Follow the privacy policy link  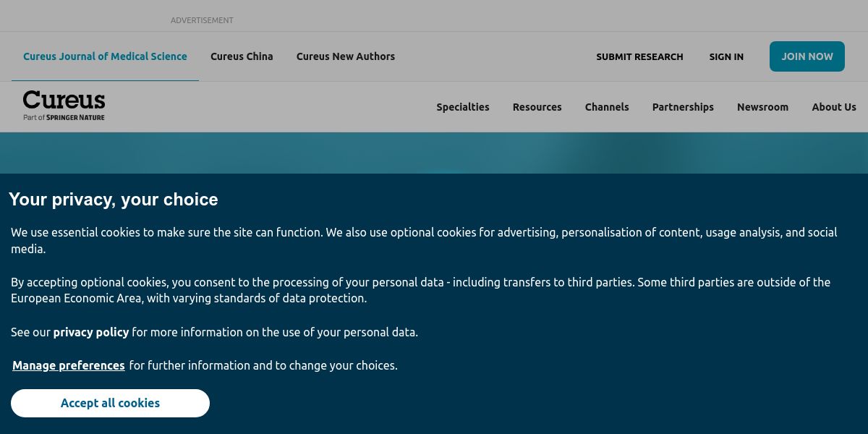click(x=91, y=332)
